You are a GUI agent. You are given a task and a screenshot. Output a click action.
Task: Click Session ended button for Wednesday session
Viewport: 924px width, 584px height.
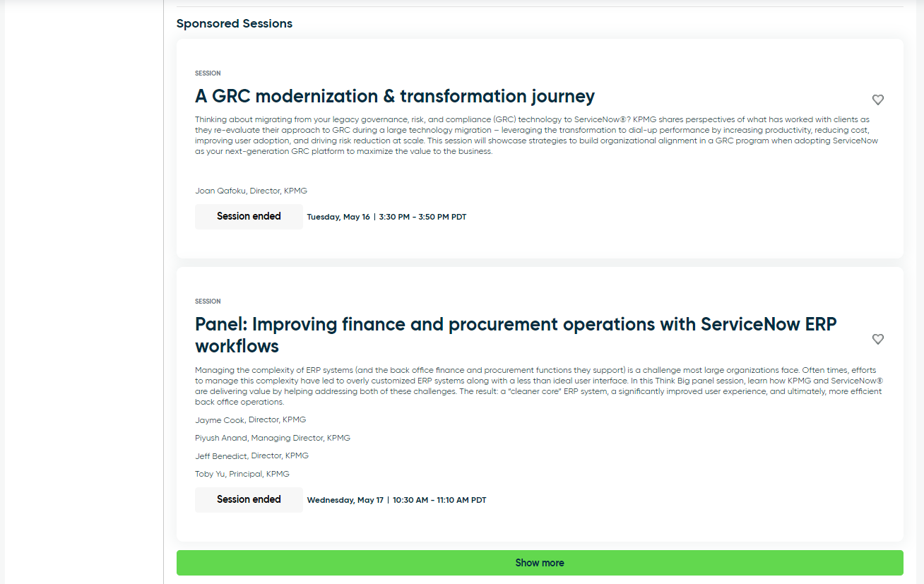[249, 500]
